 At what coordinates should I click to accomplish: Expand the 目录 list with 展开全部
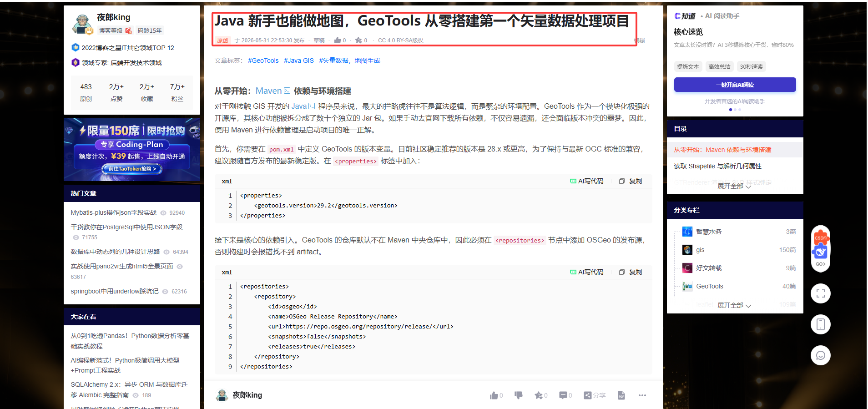(734, 186)
